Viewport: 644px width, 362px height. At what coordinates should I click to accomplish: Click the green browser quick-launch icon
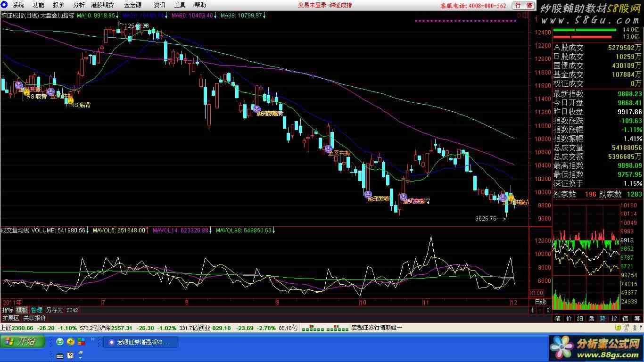(x=60, y=342)
